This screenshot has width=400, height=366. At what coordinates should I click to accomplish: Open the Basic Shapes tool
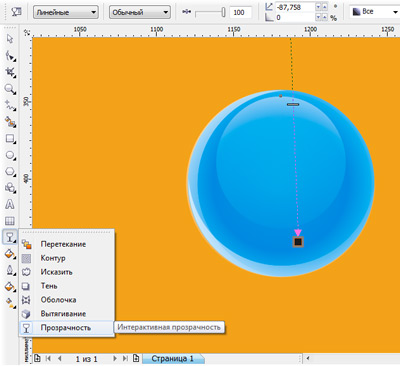[10, 188]
